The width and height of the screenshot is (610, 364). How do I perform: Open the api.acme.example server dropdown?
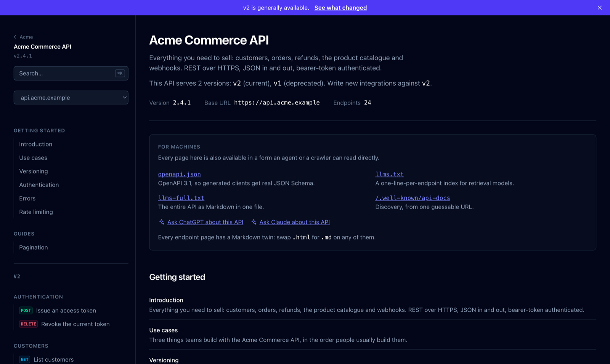tap(71, 98)
